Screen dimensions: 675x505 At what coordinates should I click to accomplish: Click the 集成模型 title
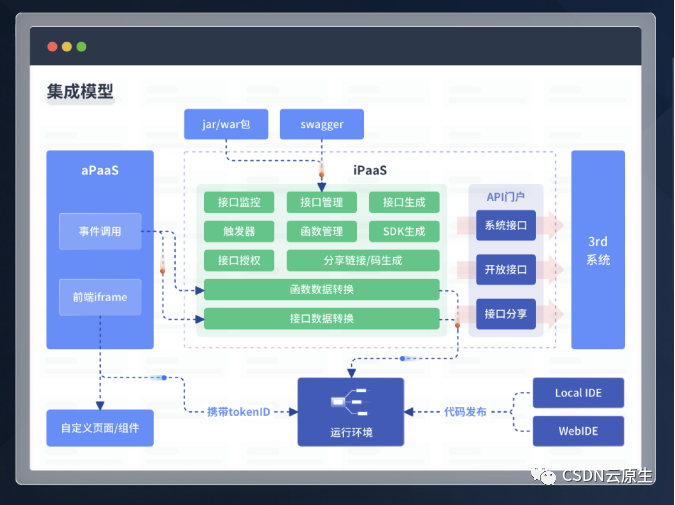80,91
